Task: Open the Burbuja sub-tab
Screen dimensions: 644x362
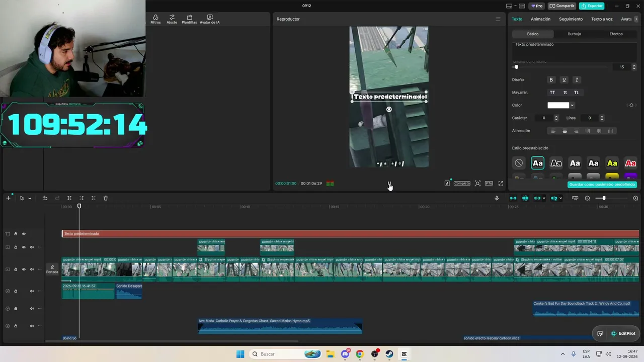Action: 574,34
